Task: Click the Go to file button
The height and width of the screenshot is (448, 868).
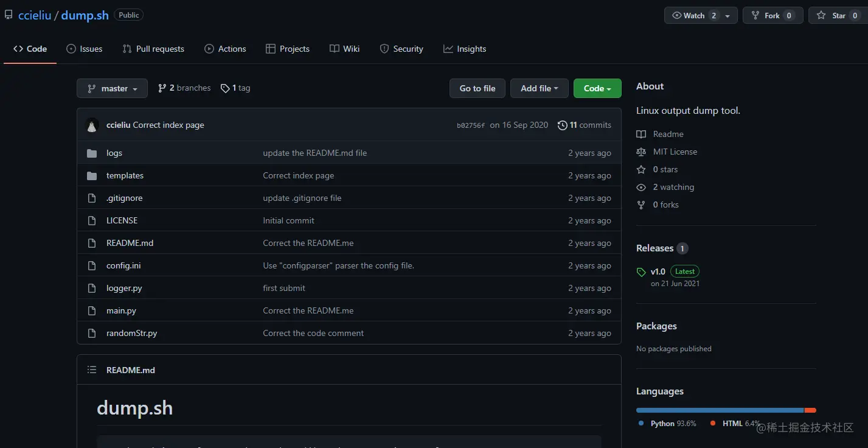Action: coord(477,89)
